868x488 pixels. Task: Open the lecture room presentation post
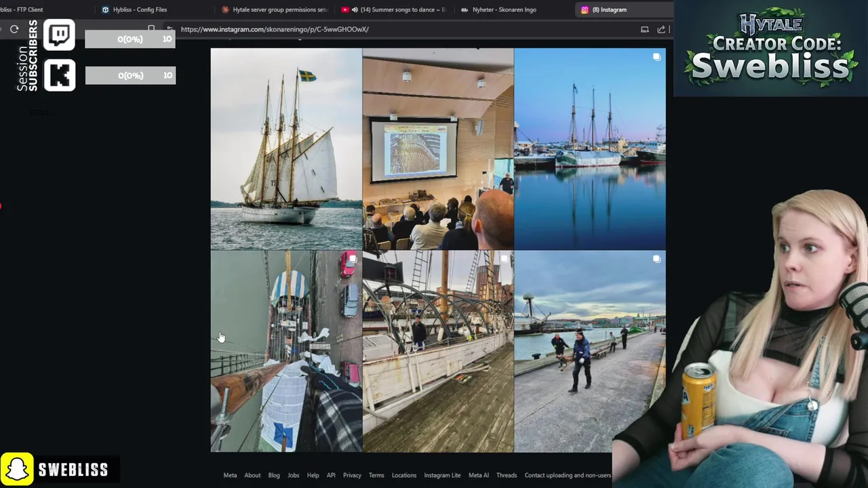(438, 148)
